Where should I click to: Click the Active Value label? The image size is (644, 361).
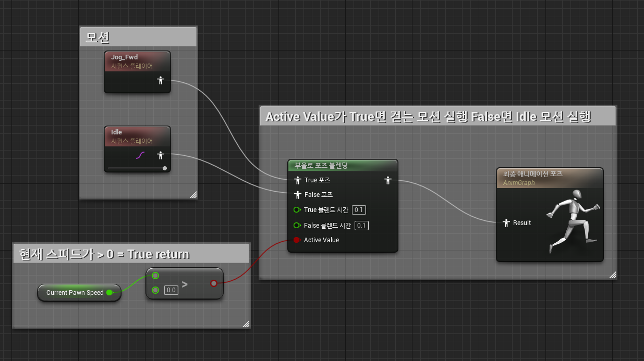coord(321,240)
